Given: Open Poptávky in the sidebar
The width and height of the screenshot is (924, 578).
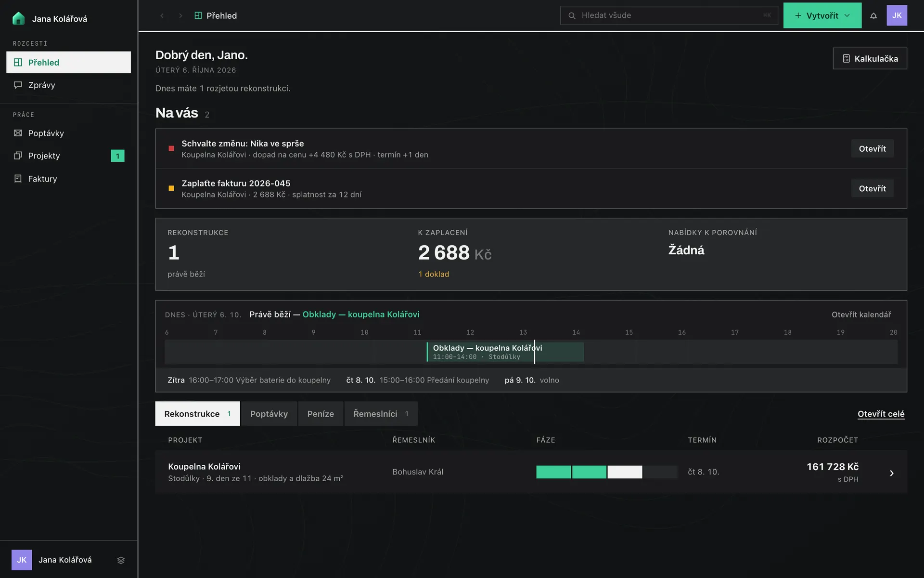Looking at the screenshot, I should tap(68, 133).
